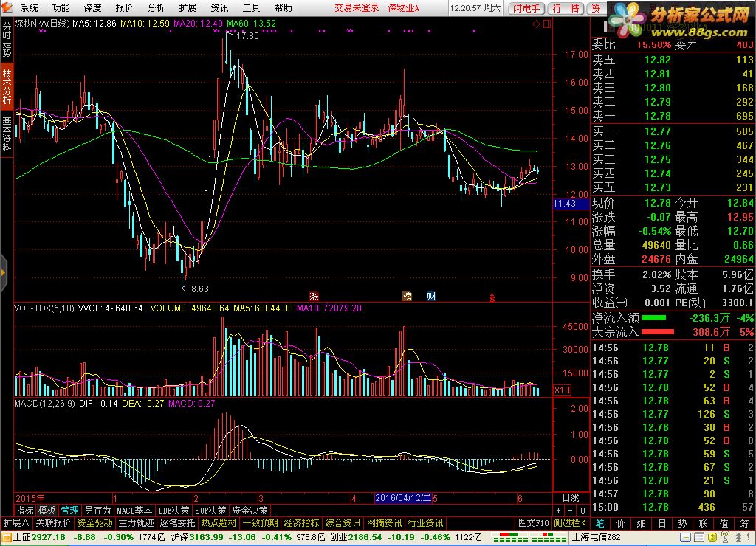756x546 pixels.
Task: Open the 主力轨迹 tab
Action: point(136,523)
